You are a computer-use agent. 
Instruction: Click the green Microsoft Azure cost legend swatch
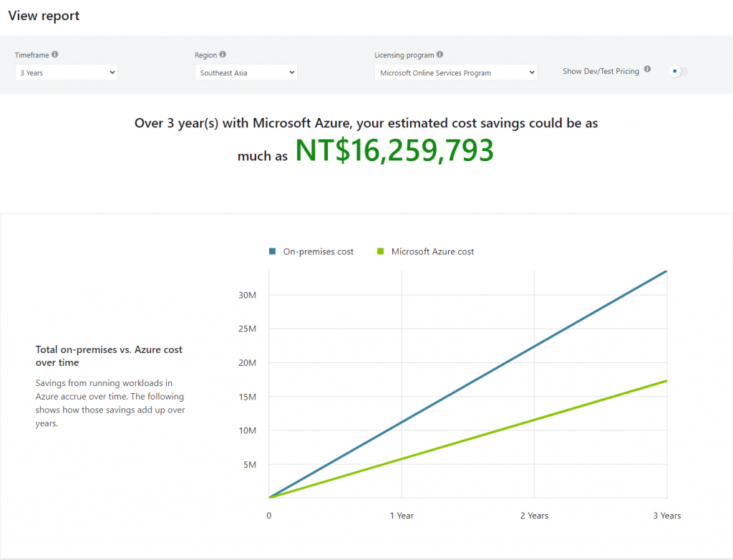click(381, 251)
